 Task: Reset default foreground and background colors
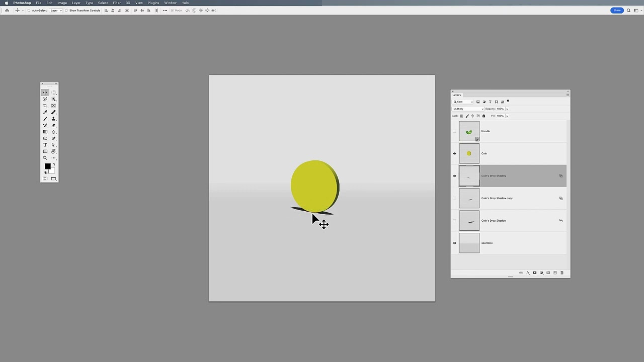tap(46, 173)
